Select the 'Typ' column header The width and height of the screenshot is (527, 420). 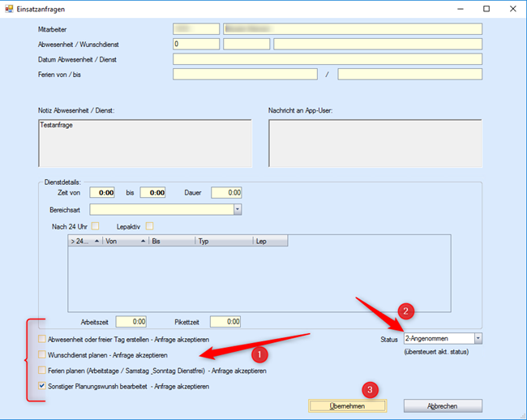[x=223, y=241]
